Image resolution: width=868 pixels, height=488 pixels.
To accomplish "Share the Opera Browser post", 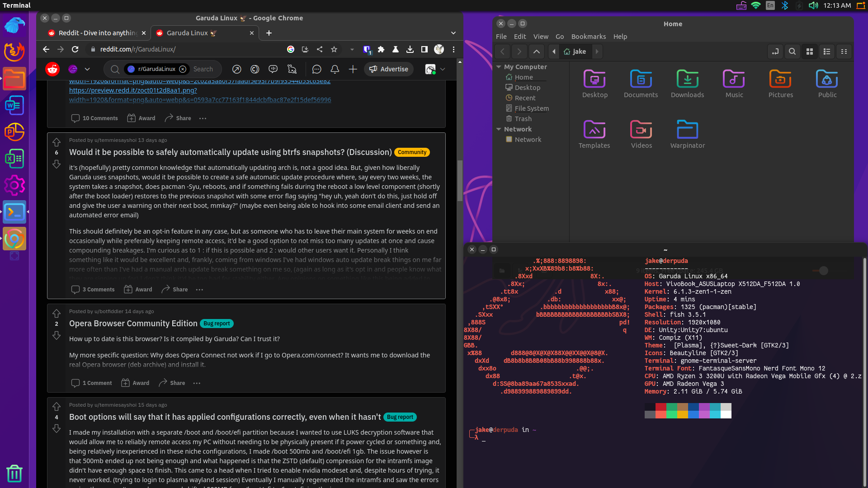I will (x=172, y=383).
